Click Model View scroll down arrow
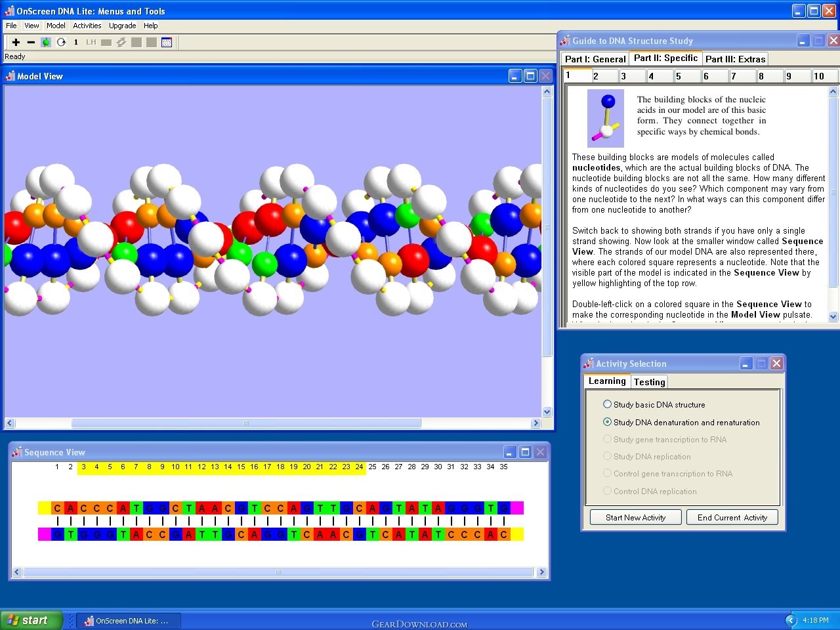This screenshot has height=630, width=840. (x=547, y=411)
